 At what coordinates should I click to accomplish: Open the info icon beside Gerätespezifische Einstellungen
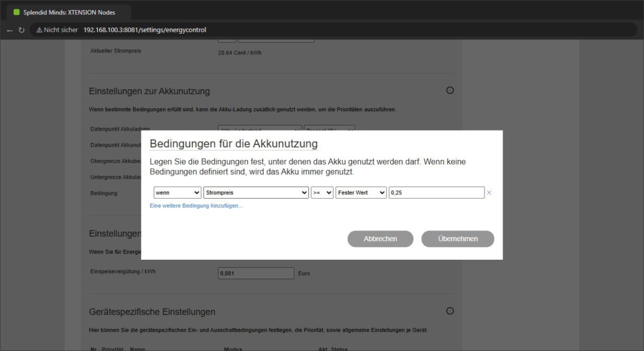450,311
